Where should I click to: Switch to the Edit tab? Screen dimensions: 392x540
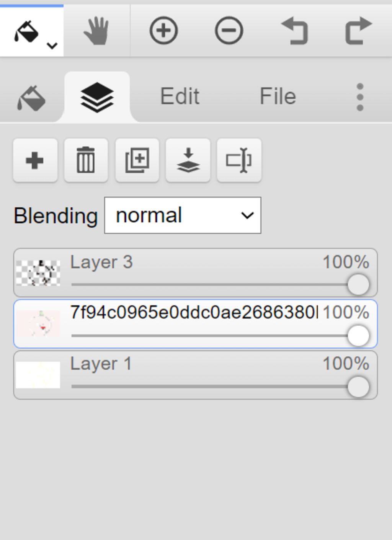[180, 96]
